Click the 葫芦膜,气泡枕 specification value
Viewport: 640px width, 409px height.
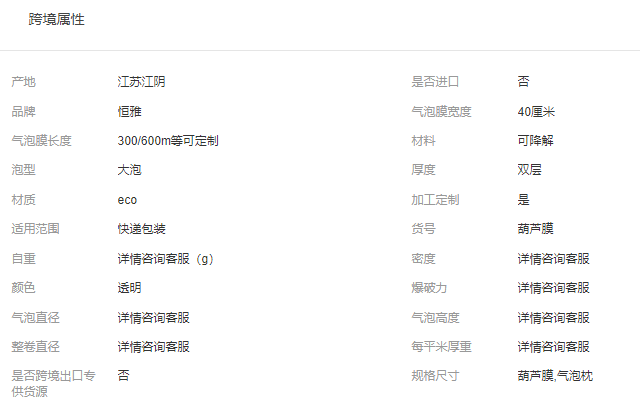[x=555, y=376]
